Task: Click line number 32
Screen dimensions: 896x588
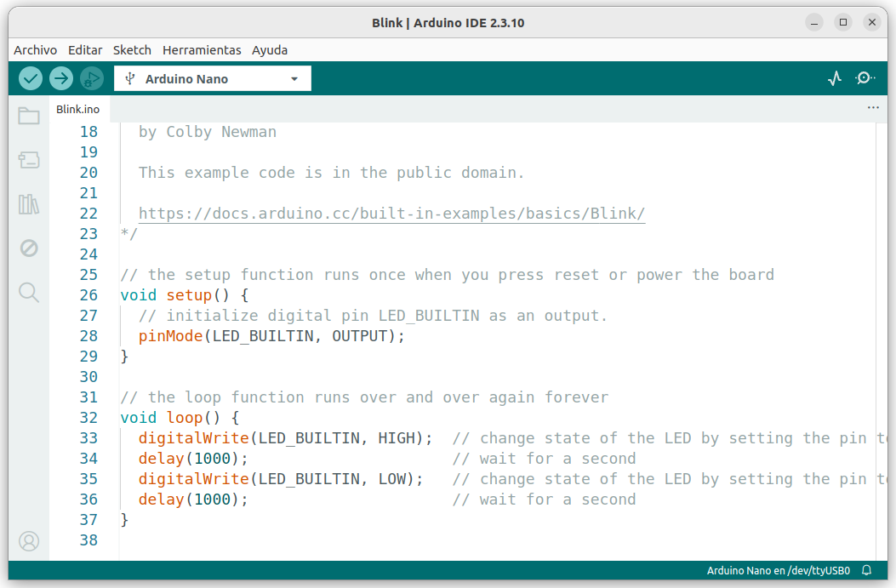Action: pos(88,418)
